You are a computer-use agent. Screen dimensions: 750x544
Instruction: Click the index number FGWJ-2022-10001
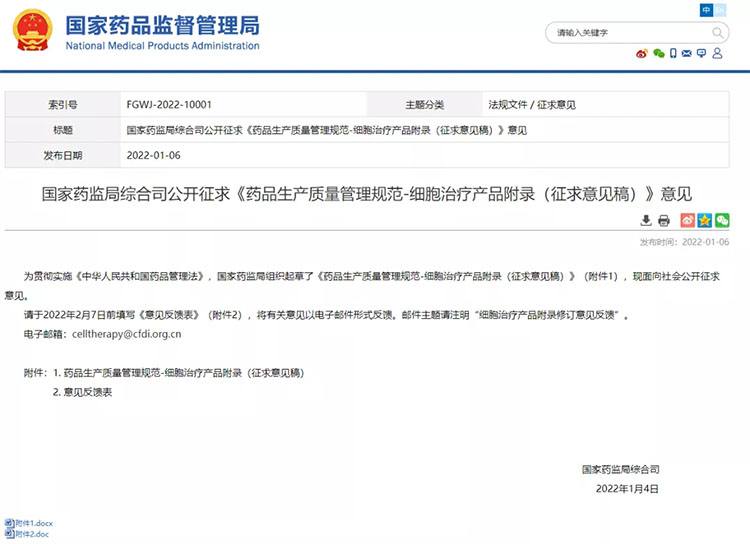(x=169, y=104)
